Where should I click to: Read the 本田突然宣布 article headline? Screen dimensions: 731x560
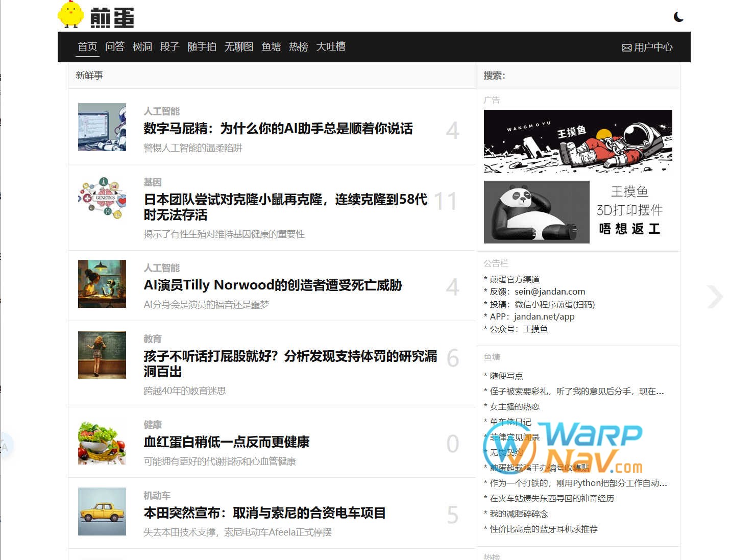coord(264,513)
